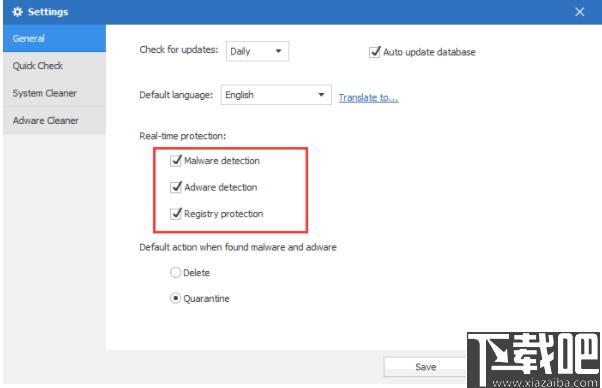
Task: Switch to Quick Check settings
Action: 55,66
